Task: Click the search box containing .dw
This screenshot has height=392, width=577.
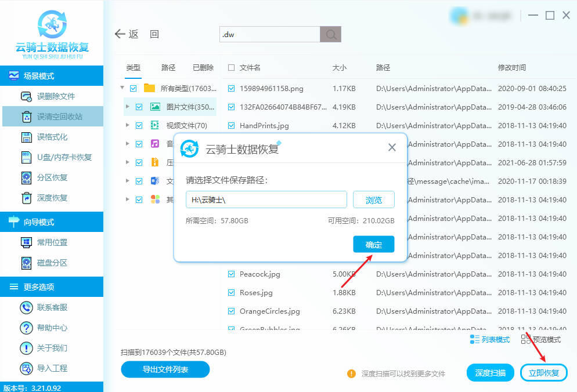Action: 270,34
